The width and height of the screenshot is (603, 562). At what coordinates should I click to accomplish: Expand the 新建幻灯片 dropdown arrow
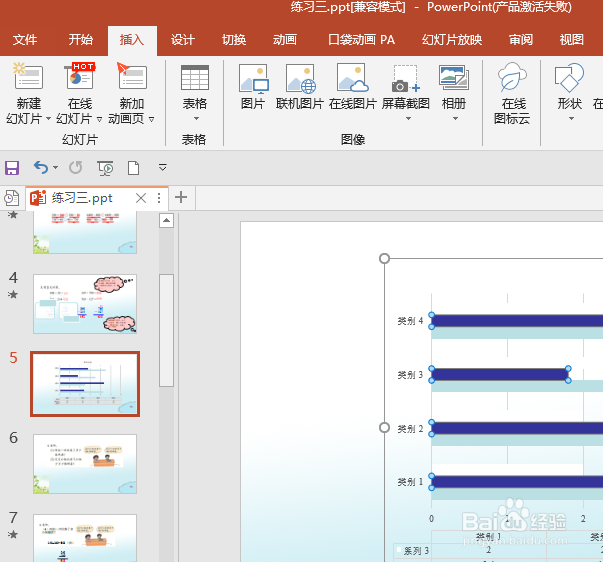[48, 119]
